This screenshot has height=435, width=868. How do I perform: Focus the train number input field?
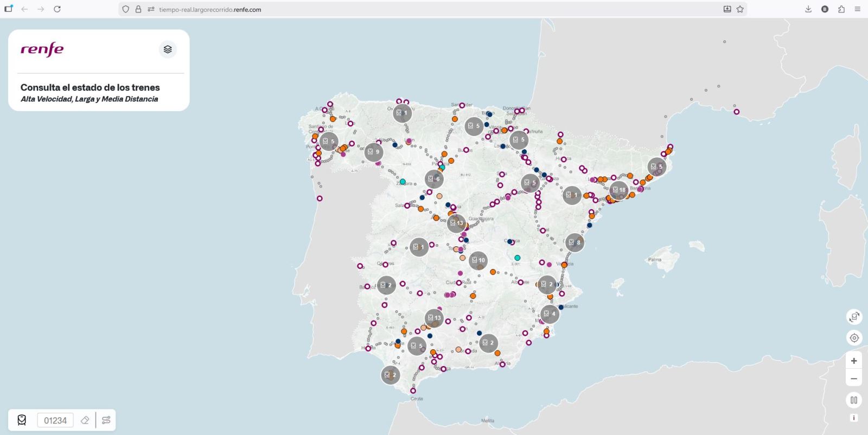pos(55,420)
